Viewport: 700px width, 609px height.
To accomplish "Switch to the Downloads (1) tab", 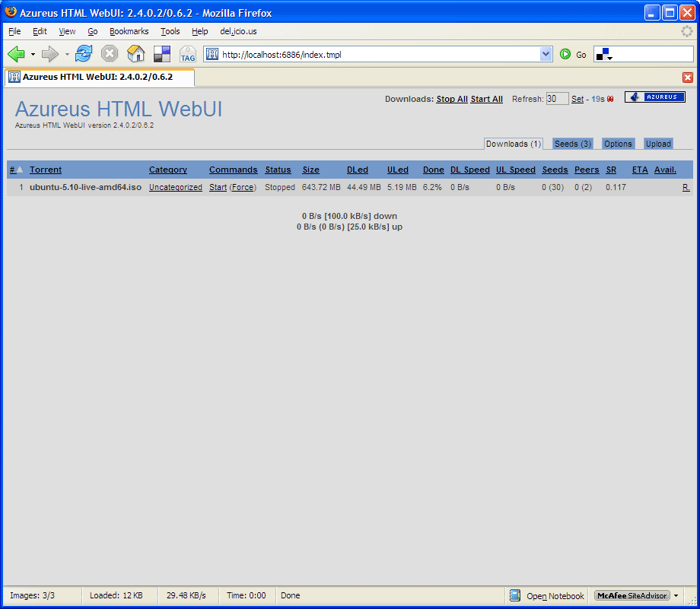I will 514,144.
